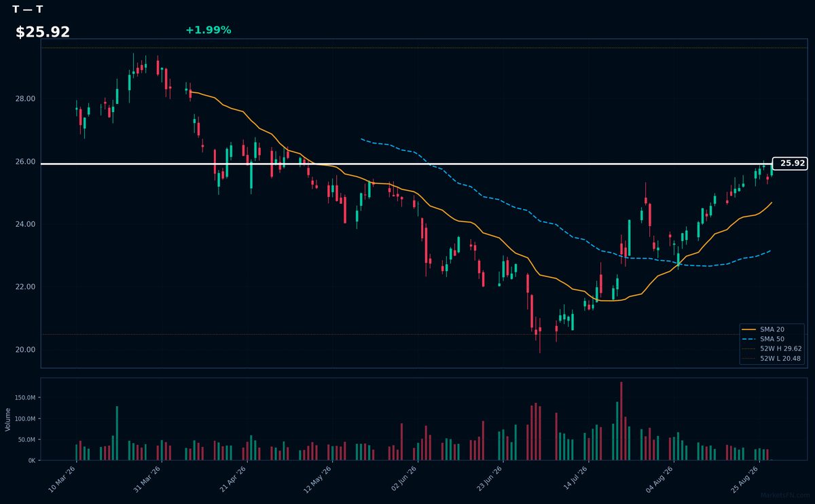Click the Volume axis title
Viewport: 815px width, 504px height.
pos(7,419)
